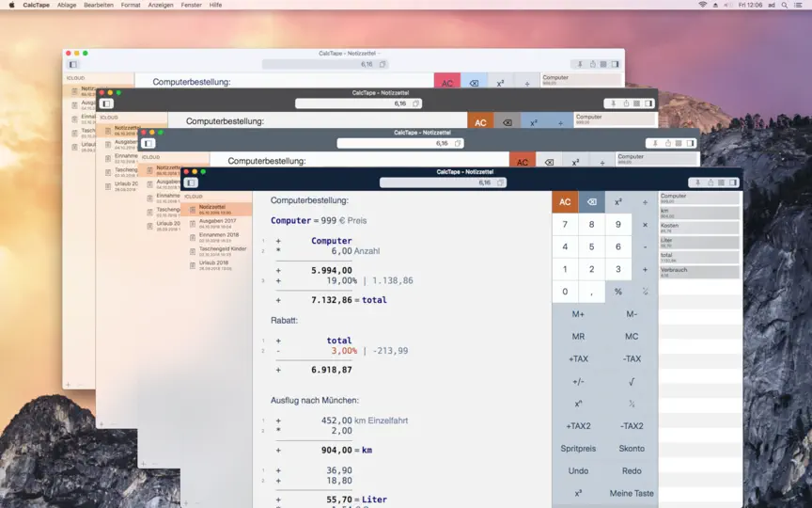812x508 pixels.
Task: Select the Computer variable in the front window's variables list
Action: 699,198
